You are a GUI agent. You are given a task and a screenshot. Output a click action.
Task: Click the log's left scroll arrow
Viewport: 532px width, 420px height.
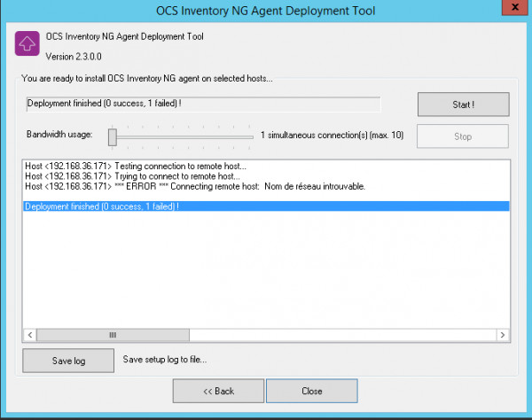[x=30, y=335]
